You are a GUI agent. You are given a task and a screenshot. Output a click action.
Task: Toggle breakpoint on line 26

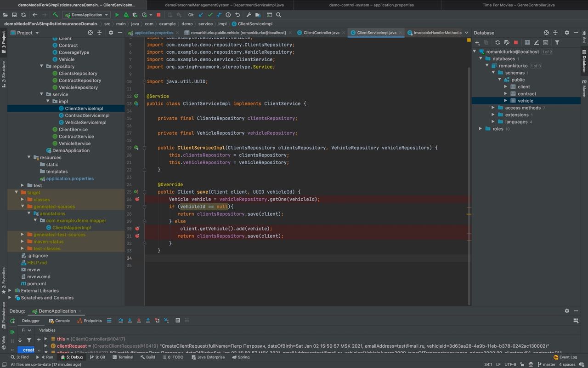click(137, 199)
